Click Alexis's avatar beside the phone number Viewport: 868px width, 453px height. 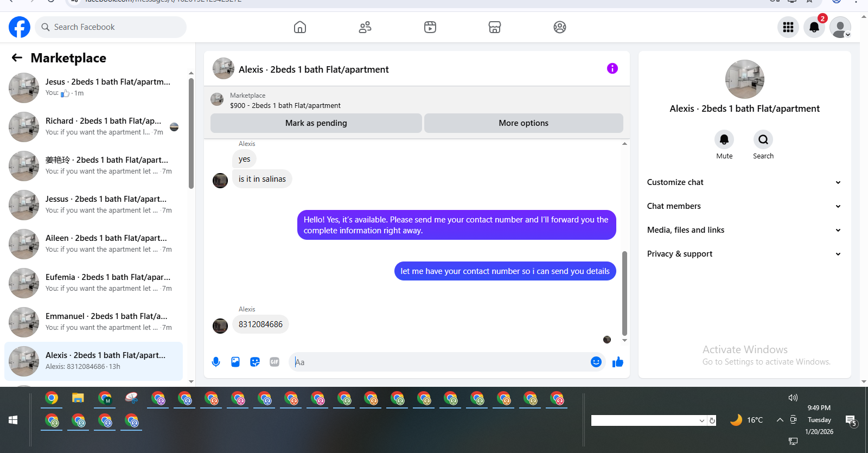[x=220, y=326]
